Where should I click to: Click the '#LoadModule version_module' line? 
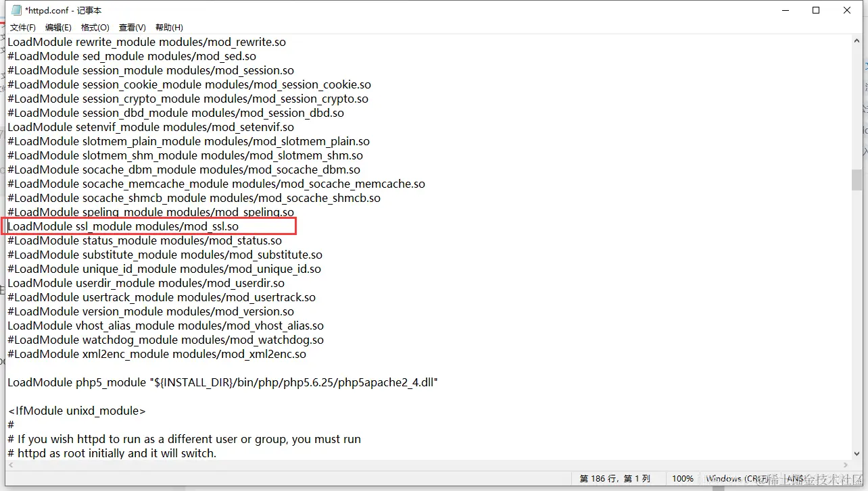pos(151,311)
